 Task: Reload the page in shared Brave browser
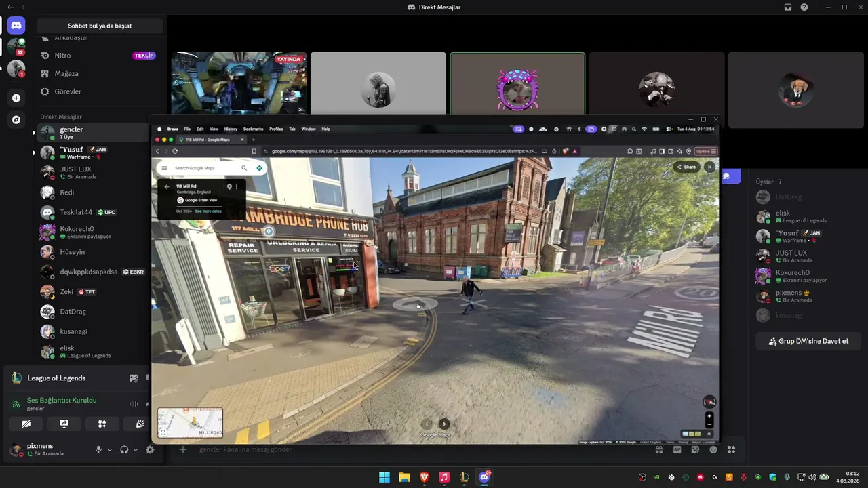point(175,151)
